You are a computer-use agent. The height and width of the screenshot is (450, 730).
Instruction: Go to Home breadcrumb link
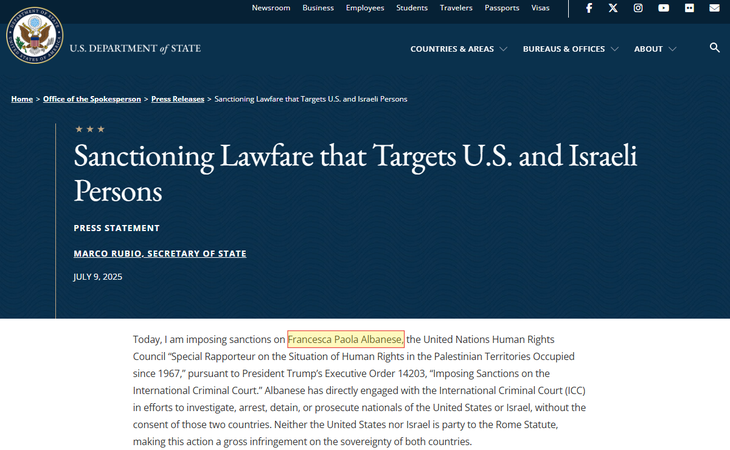tap(22, 99)
